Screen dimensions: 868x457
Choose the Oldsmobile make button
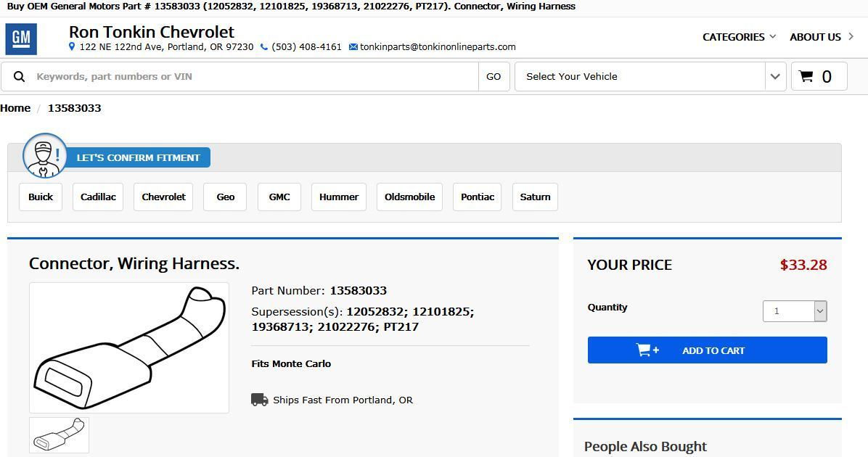click(x=409, y=197)
